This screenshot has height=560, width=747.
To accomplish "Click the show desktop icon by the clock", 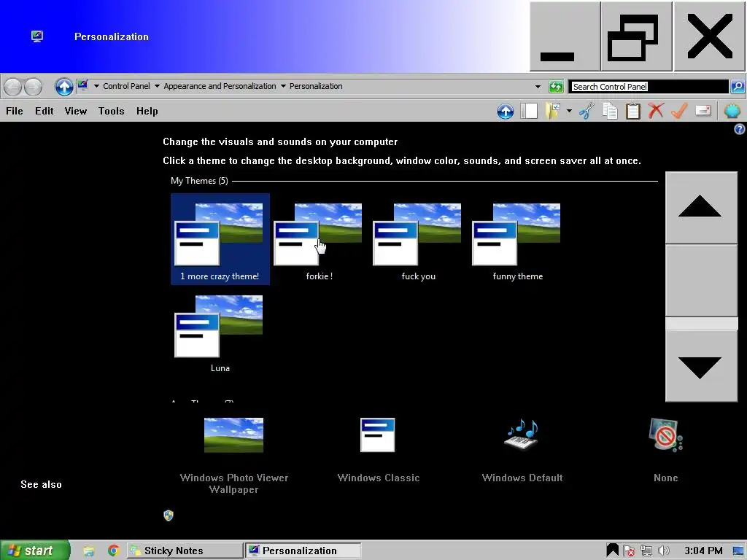I will 739,551.
